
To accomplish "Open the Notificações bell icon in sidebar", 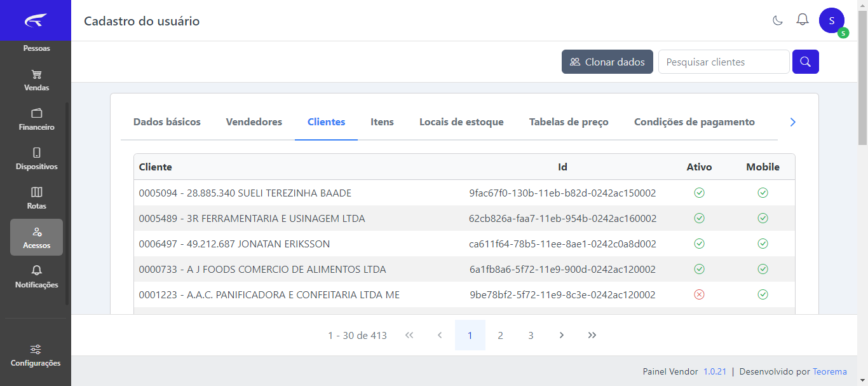I will pyautogui.click(x=36, y=271).
